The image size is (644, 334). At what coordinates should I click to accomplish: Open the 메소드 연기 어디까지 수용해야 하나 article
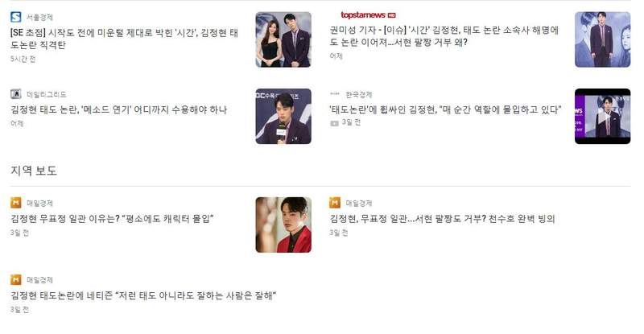118,109
